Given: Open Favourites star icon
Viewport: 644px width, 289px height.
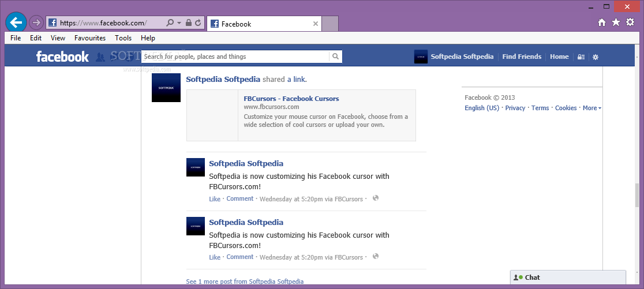Looking at the screenshot, I should click(616, 22).
